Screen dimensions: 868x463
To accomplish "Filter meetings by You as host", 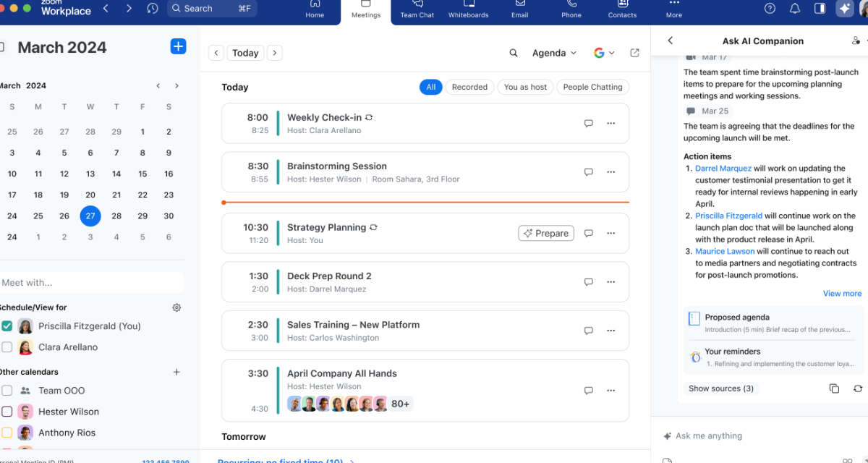I will point(526,87).
